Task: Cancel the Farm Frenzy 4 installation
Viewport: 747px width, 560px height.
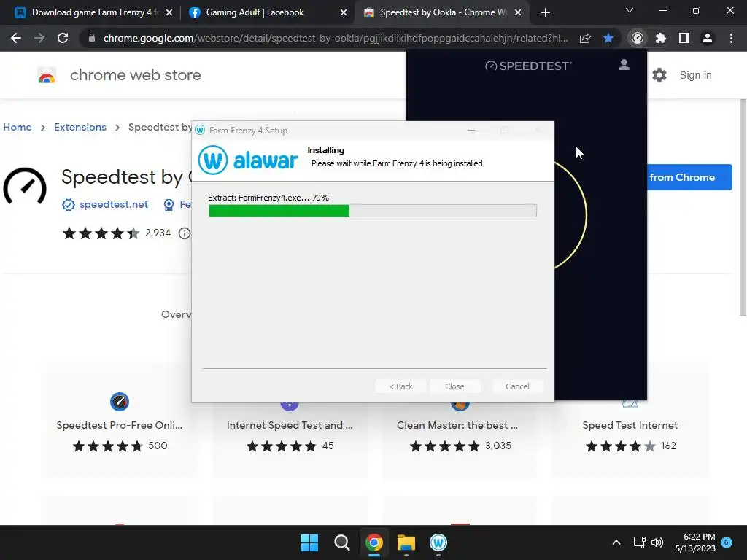Action: [x=517, y=386]
